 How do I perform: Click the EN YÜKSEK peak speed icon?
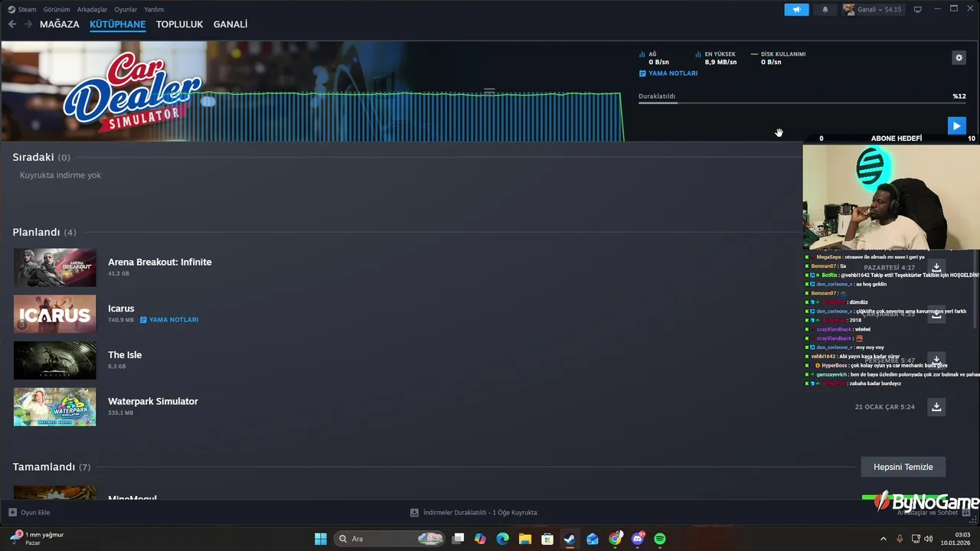[698, 54]
